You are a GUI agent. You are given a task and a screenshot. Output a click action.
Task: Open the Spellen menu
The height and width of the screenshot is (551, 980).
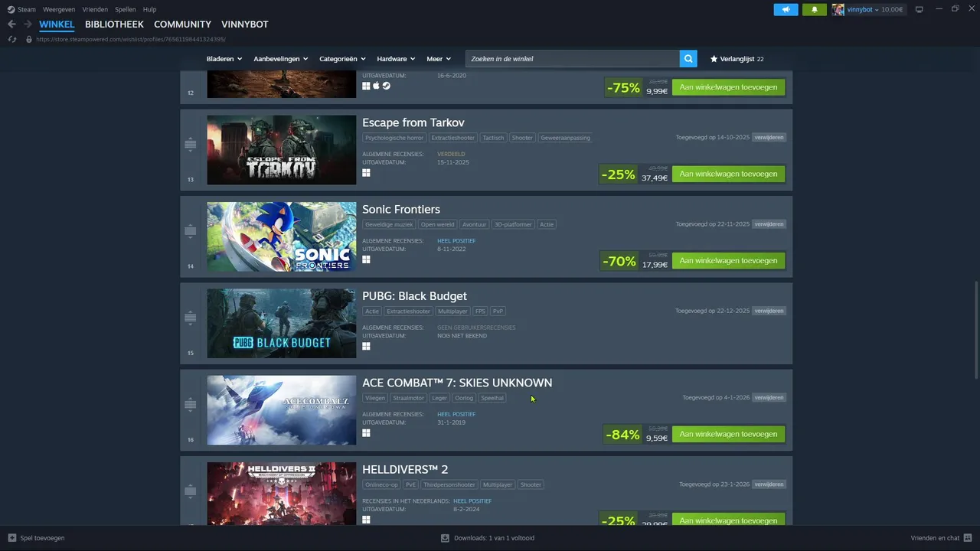point(125,9)
